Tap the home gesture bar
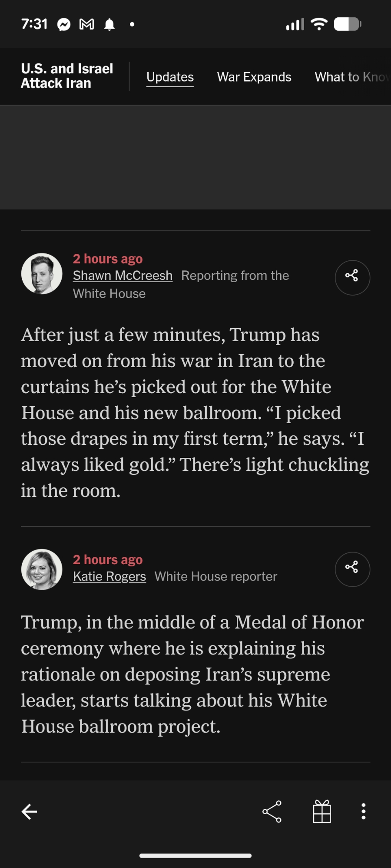Viewport: 391px width, 868px height. 195,855
